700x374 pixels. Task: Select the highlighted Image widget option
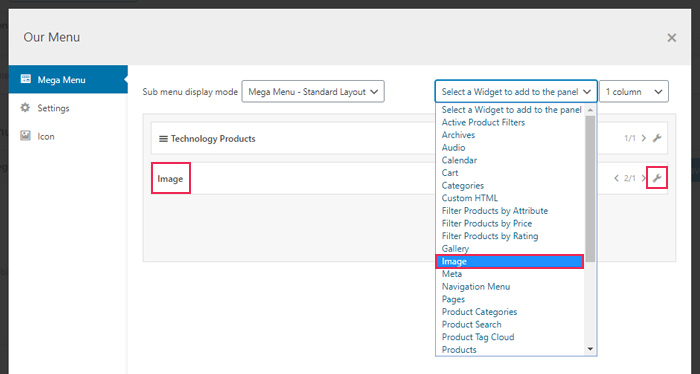[509, 262]
